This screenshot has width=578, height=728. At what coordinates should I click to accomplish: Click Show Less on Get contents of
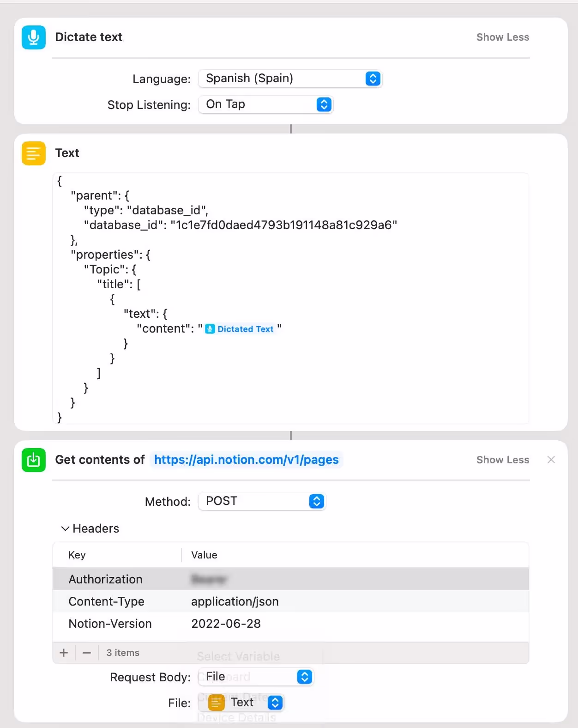point(503,460)
